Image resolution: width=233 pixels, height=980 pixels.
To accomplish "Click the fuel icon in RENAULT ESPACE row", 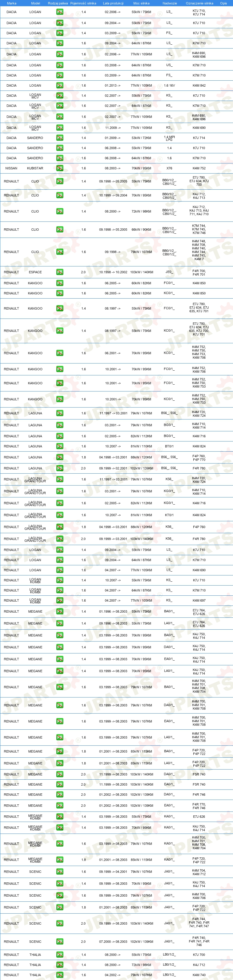I will pyautogui.click(x=60, y=272).
